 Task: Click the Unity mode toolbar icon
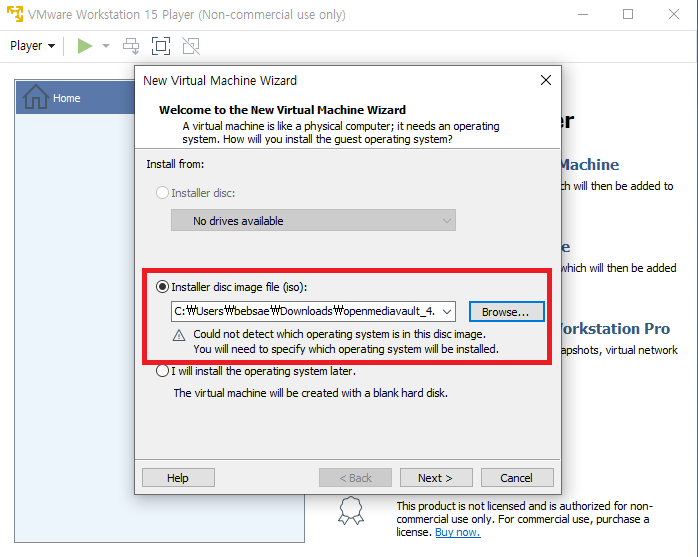(191, 46)
